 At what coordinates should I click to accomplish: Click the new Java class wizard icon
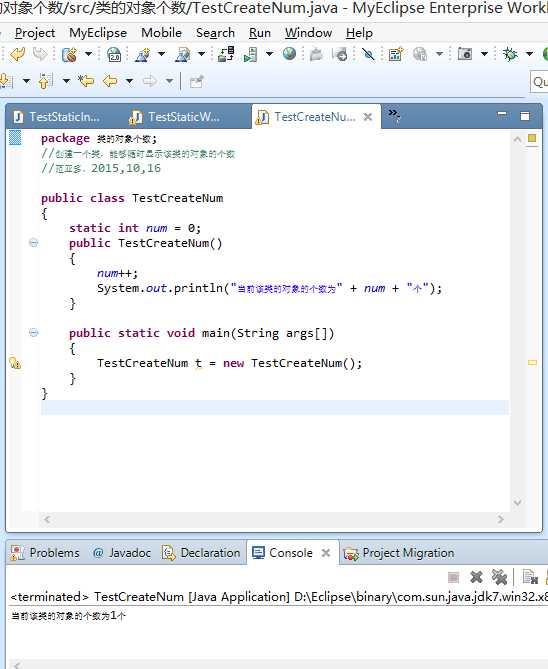143,54
